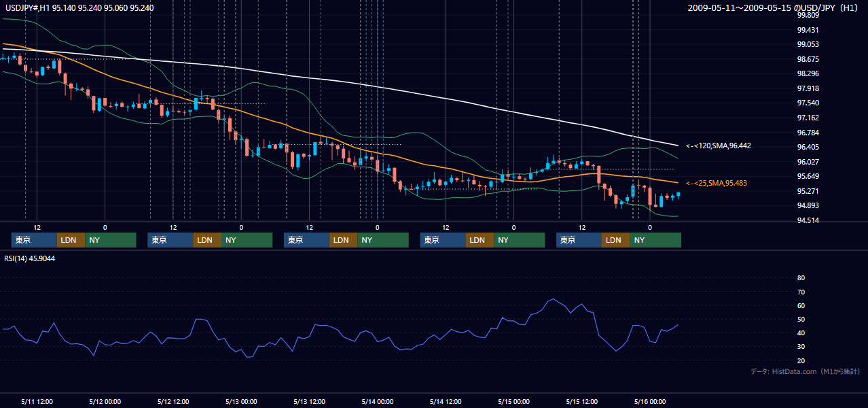Image resolution: width=868 pixels, height=408 pixels.
Task: Click price axis level 97.540
Action: tap(808, 103)
